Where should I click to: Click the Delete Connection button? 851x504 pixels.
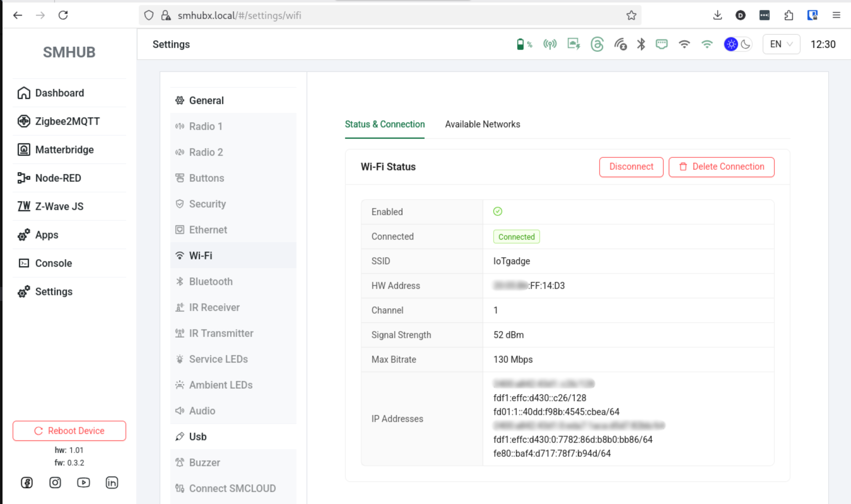pos(721,167)
